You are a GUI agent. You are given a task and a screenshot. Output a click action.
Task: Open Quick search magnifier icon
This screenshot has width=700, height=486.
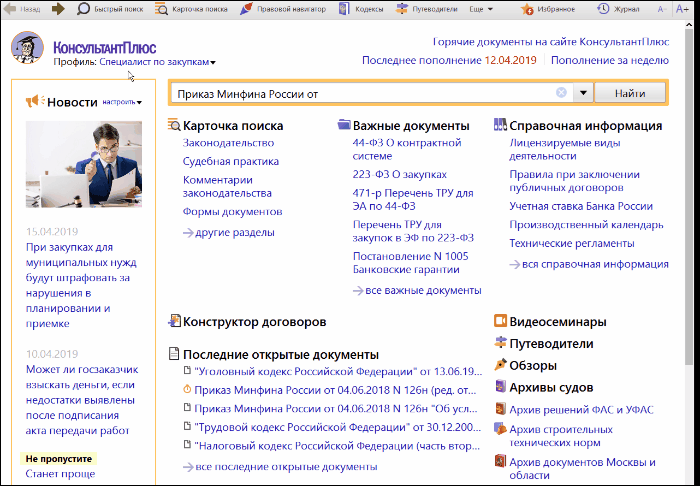83,8
